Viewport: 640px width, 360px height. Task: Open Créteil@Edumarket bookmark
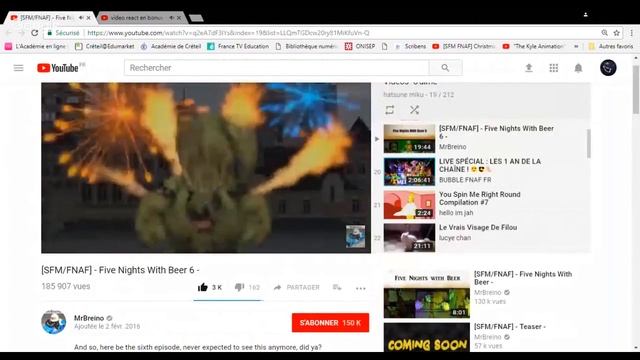coord(105,47)
